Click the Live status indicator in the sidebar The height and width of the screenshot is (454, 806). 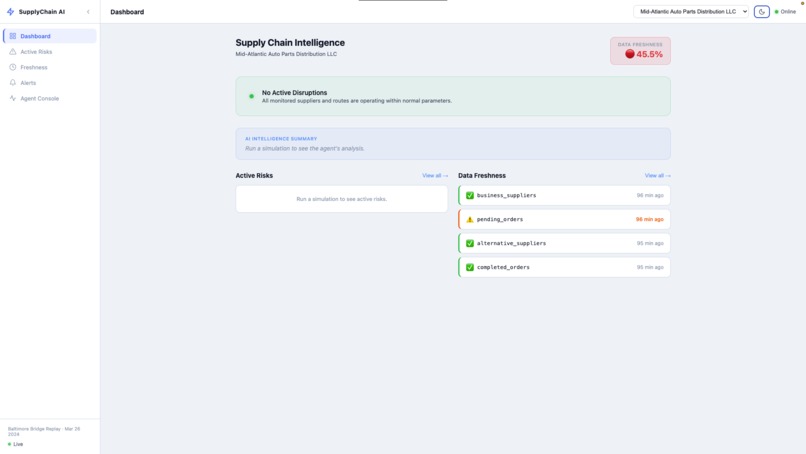tap(15, 444)
